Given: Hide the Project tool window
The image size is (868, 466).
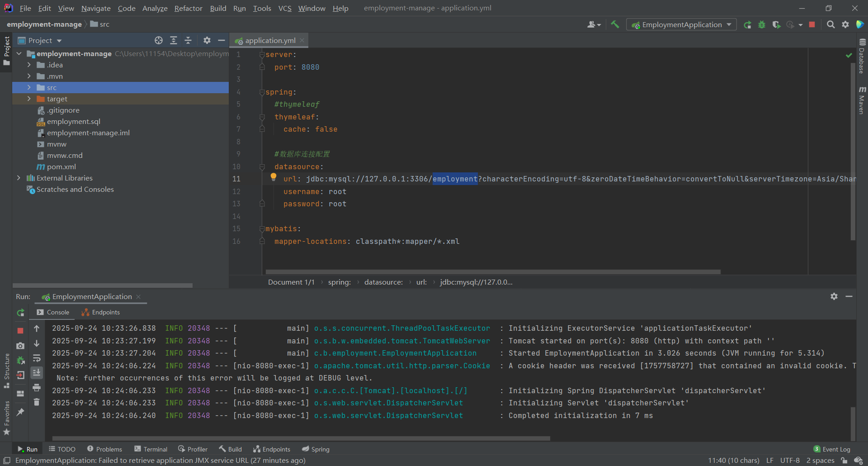Looking at the screenshot, I should point(222,40).
